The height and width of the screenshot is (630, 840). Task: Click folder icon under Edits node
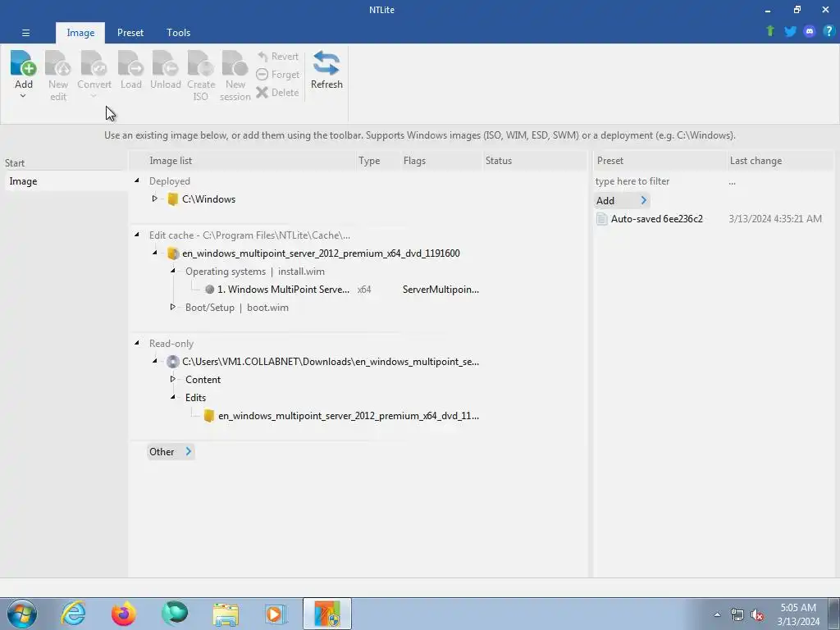[x=209, y=416]
